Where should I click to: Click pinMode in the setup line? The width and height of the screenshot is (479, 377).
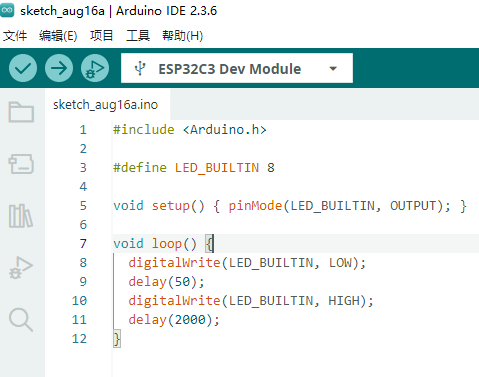click(x=255, y=206)
